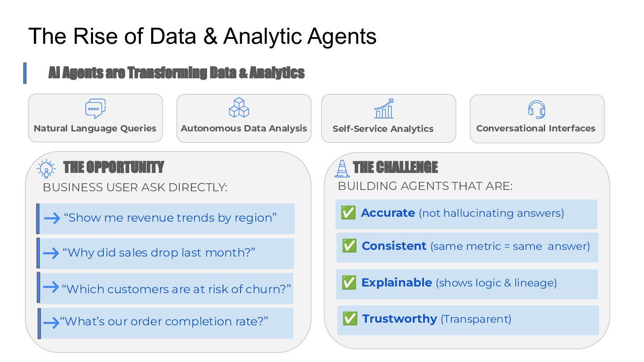The width and height of the screenshot is (644, 362).
Task: Click the green checkmark next to Trustworthy
Action: [x=349, y=319]
